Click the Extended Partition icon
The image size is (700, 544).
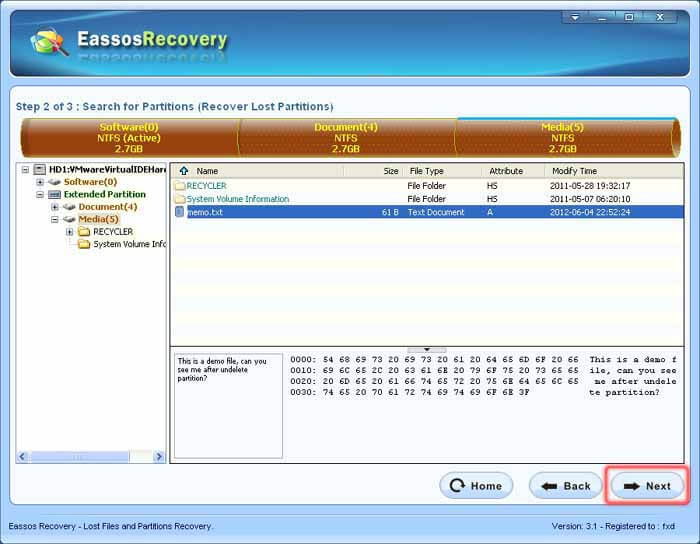pos(54,195)
